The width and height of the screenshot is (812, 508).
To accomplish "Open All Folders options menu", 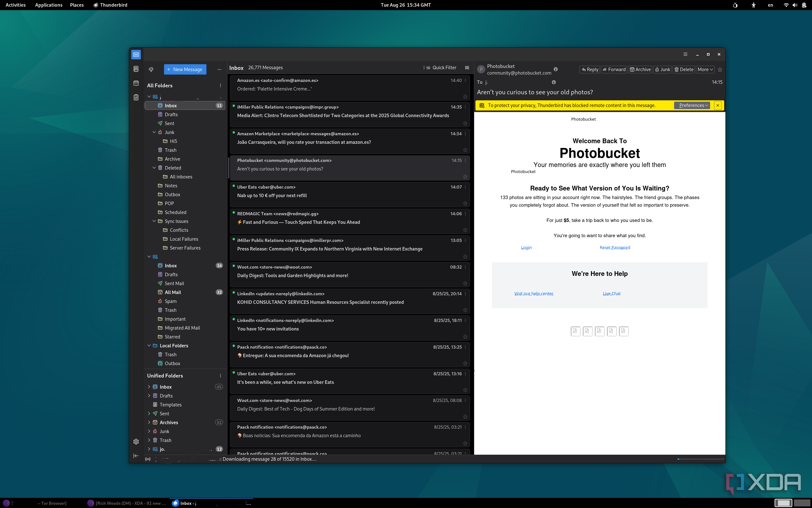I will [x=220, y=85].
